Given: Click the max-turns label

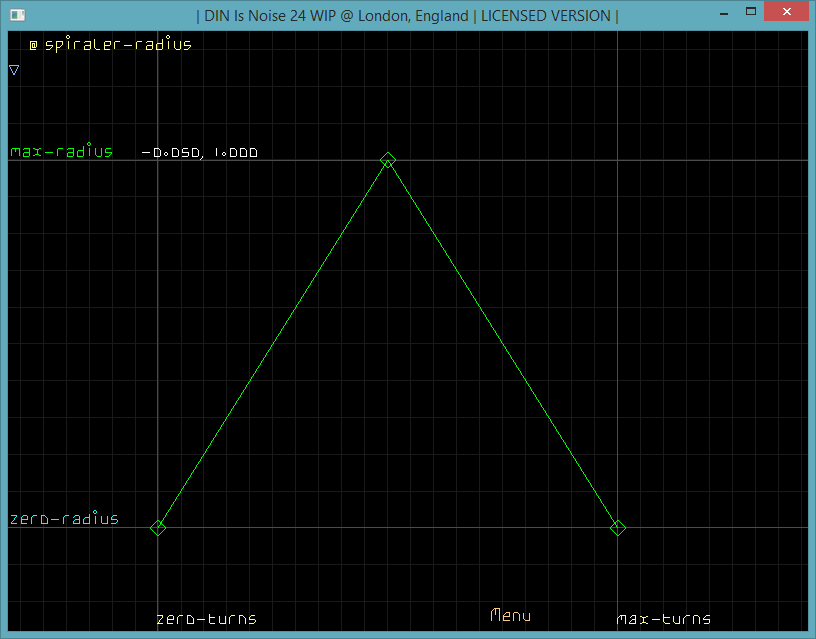Looking at the screenshot, I should (663, 619).
